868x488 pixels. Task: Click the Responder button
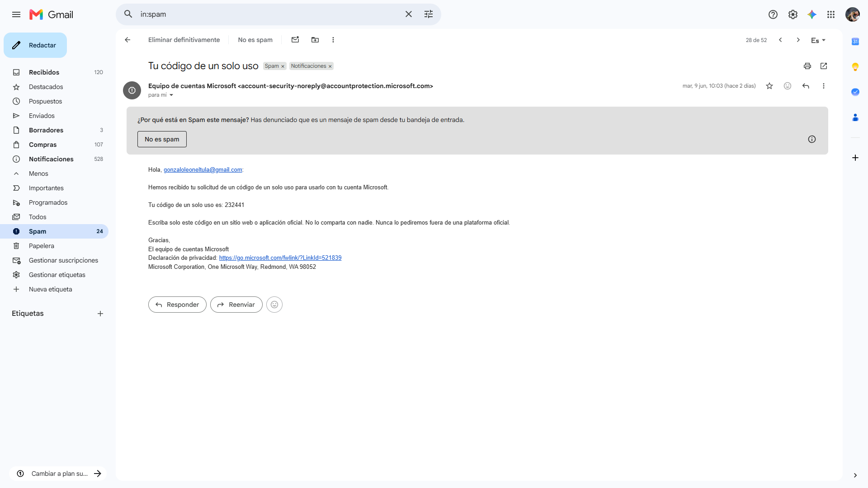177,305
